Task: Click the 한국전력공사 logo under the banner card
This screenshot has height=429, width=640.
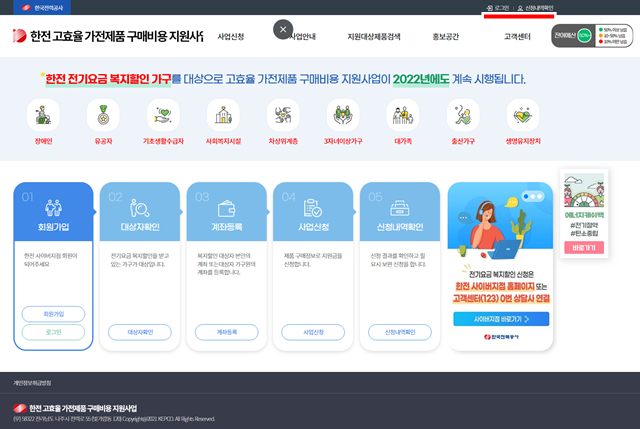Action: coord(501,337)
